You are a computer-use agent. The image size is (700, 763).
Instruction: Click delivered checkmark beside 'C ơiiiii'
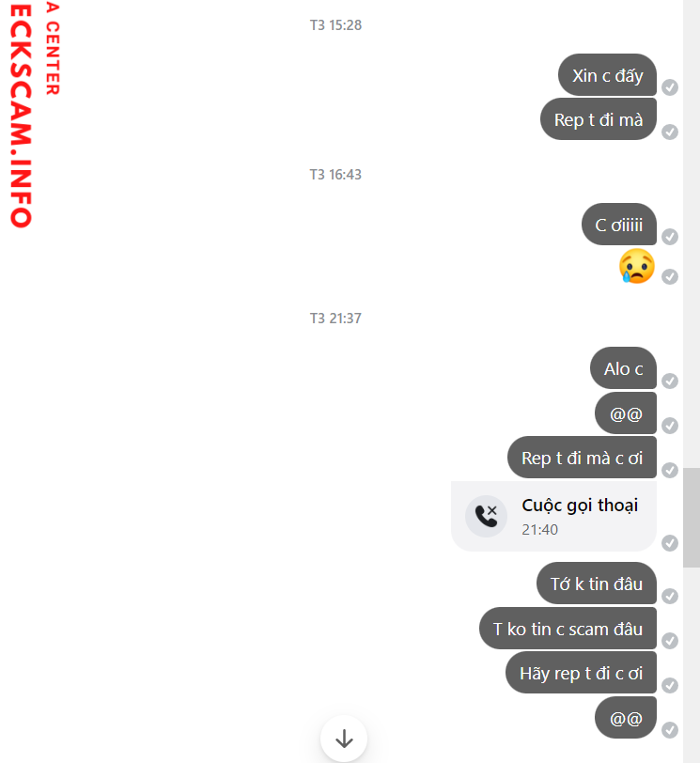[670, 237]
